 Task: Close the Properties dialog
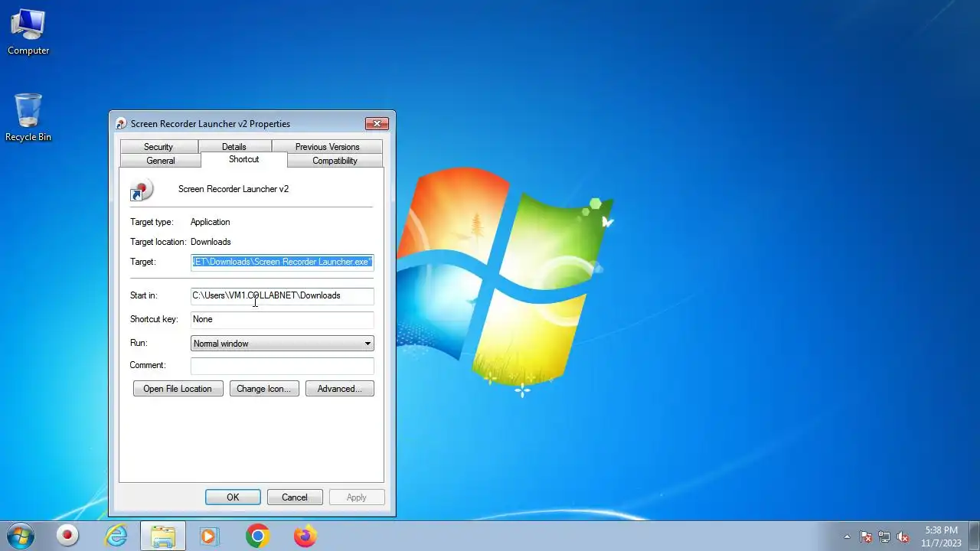coord(377,123)
